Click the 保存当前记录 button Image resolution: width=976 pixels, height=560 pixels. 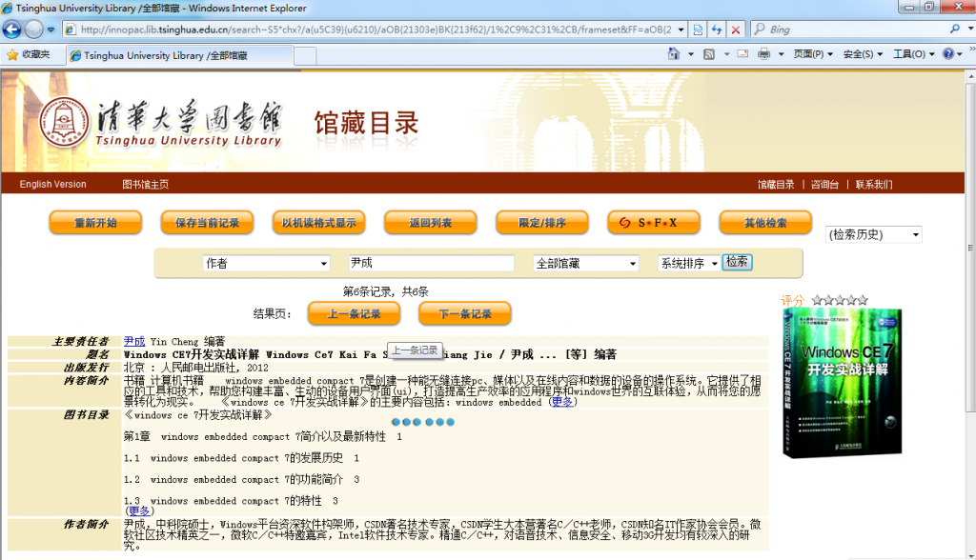coord(207,223)
